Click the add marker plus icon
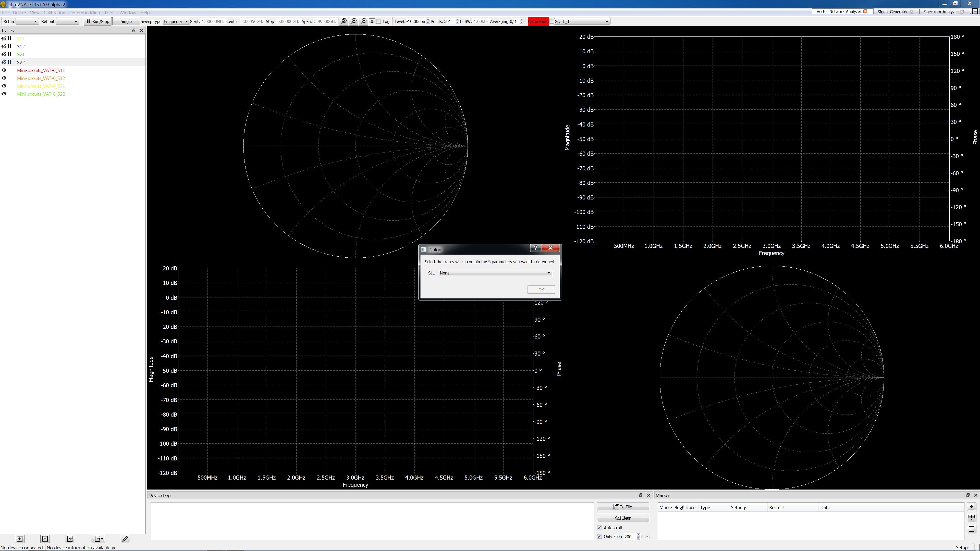 (971, 507)
